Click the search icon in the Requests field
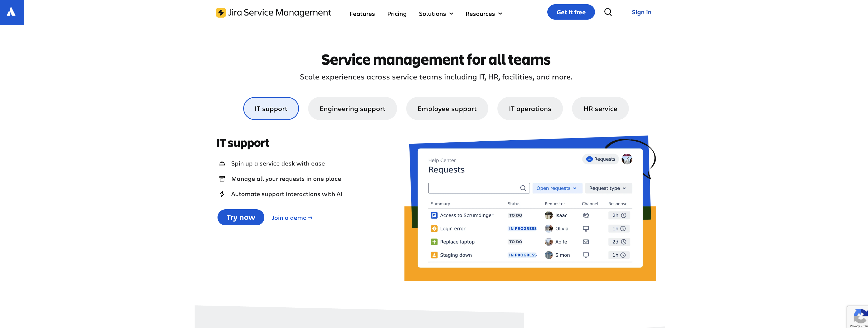The image size is (868, 328). click(523, 188)
